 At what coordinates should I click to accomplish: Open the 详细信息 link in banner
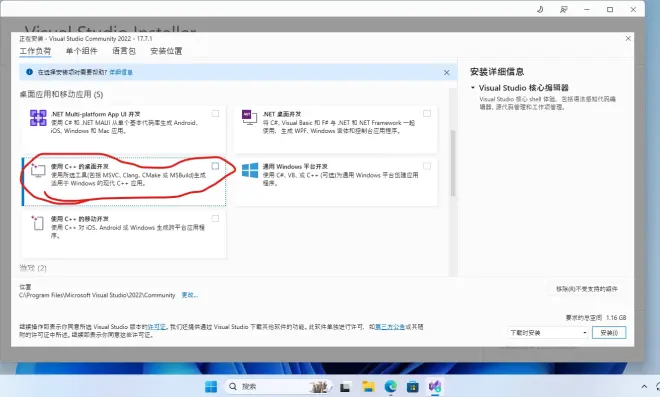[x=121, y=72]
